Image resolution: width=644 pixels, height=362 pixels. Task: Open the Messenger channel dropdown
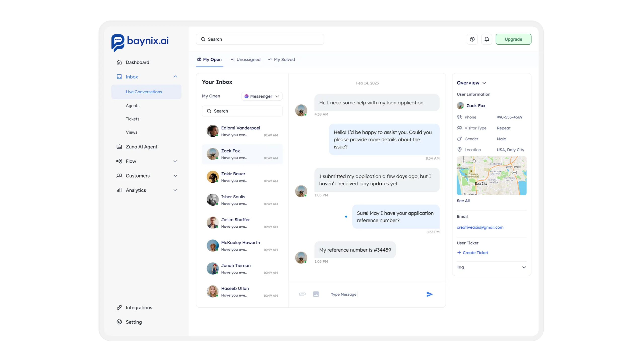pos(262,96)
